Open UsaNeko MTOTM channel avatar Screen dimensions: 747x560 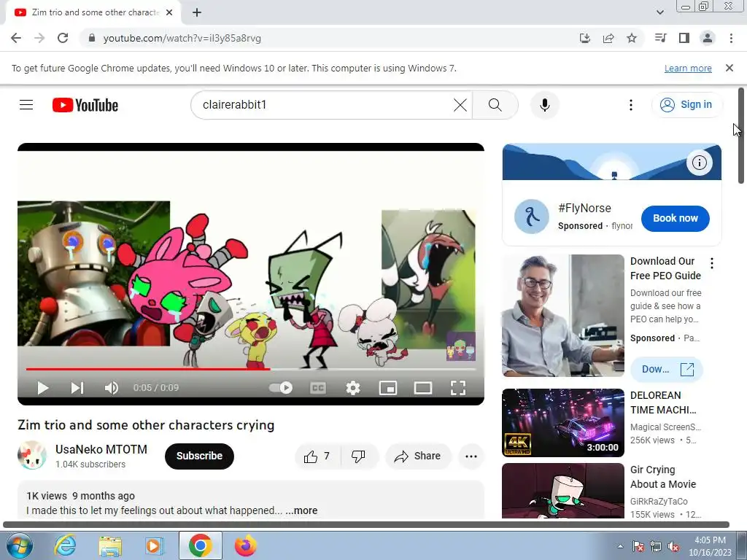tap(32, 456)
